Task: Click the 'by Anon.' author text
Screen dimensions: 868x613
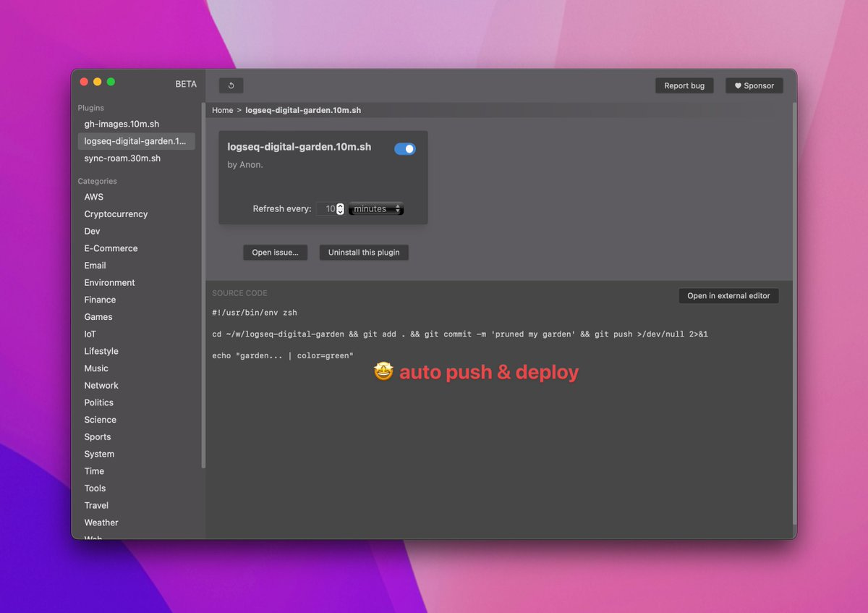Action: click(245, 165)
